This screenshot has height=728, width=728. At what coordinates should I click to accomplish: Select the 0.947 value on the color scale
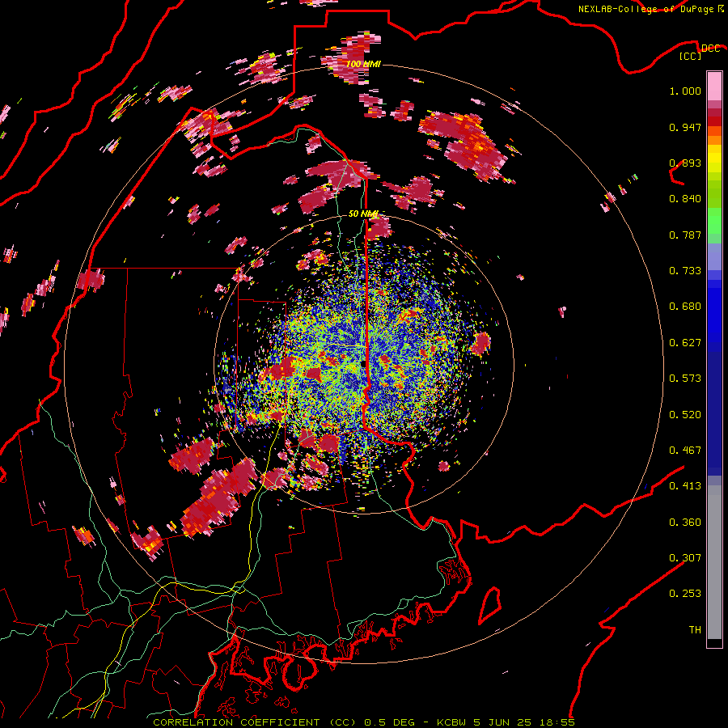[x=685, y=127]
